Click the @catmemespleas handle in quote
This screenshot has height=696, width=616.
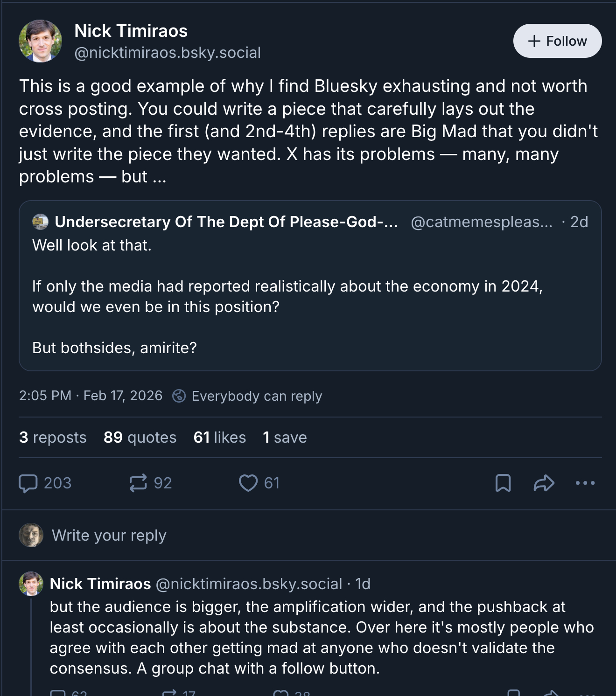pos(481,222)
